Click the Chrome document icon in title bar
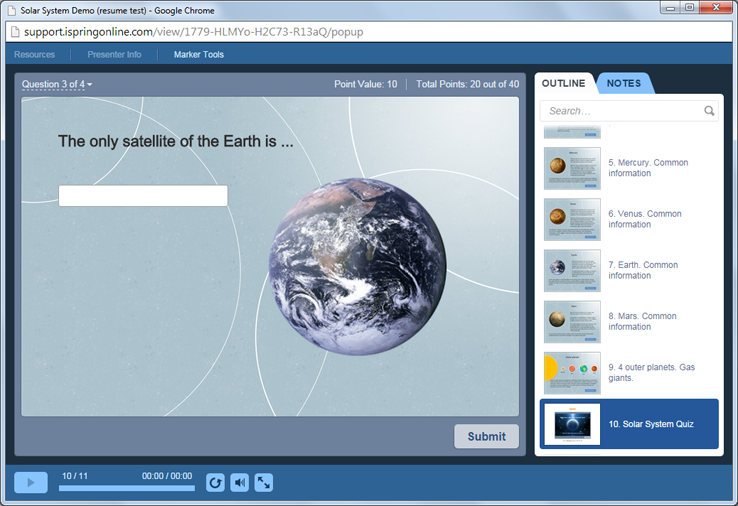This screenshot has width=738, height=506. coord(12,10)
